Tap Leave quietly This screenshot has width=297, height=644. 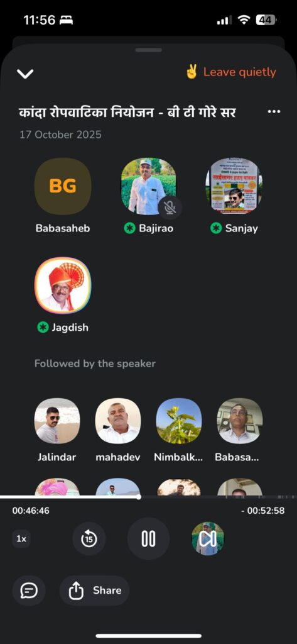[230, 72]
